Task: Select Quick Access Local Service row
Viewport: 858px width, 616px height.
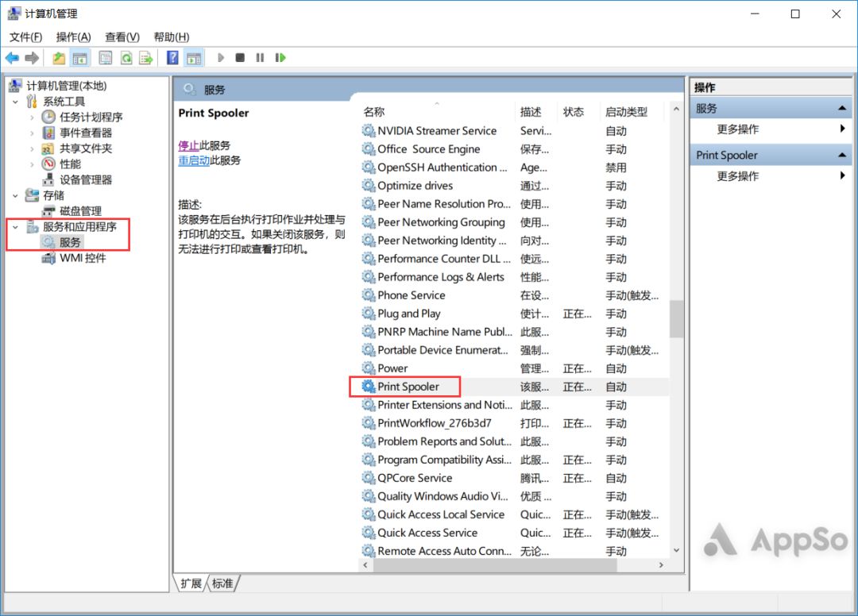Action: 514,515
